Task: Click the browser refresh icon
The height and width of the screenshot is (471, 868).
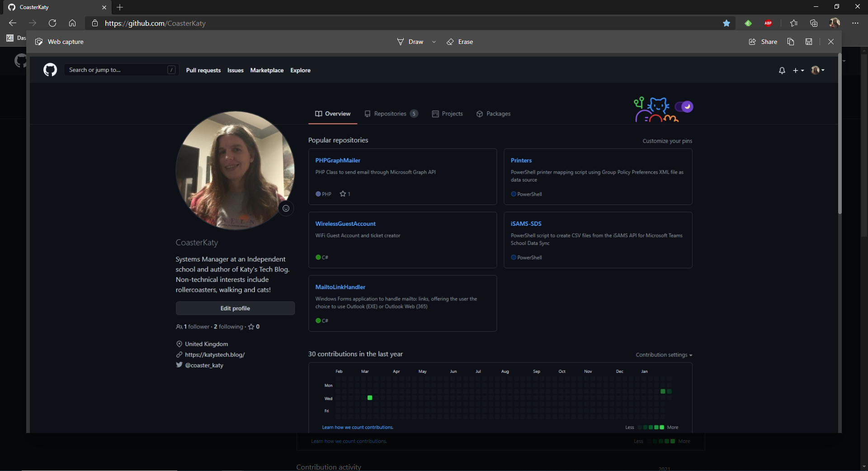Action: click(52, 23)
